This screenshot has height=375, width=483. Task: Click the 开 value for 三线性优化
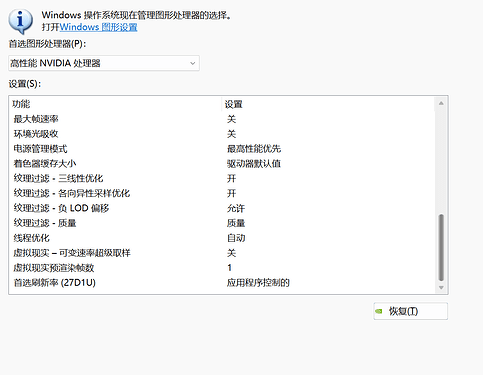[231, 178]
